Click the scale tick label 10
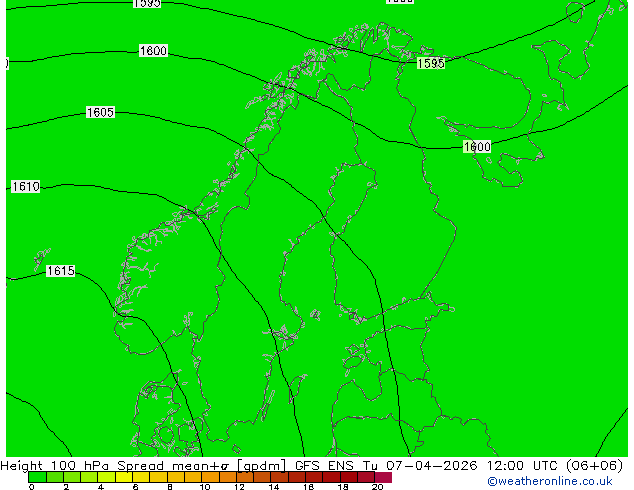Image resolution: width=634 pixels, height=490 pixels. (205, 487)
